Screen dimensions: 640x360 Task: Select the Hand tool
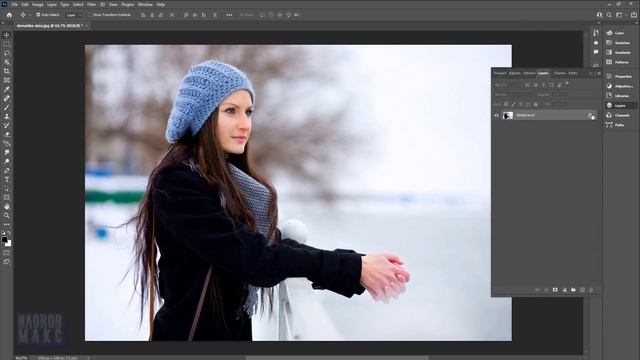click(7, 207)
